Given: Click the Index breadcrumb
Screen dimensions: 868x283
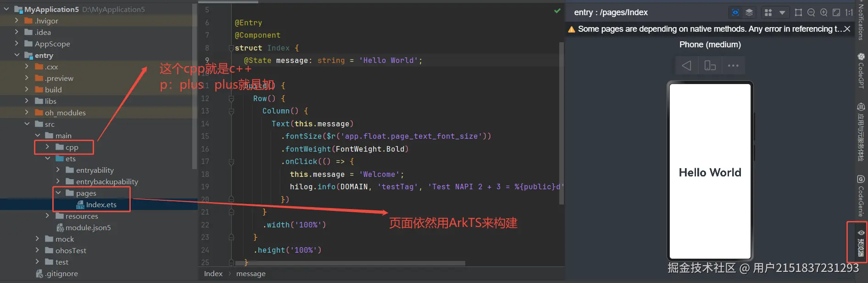Looking at the screenshot, I should [213, 273].
